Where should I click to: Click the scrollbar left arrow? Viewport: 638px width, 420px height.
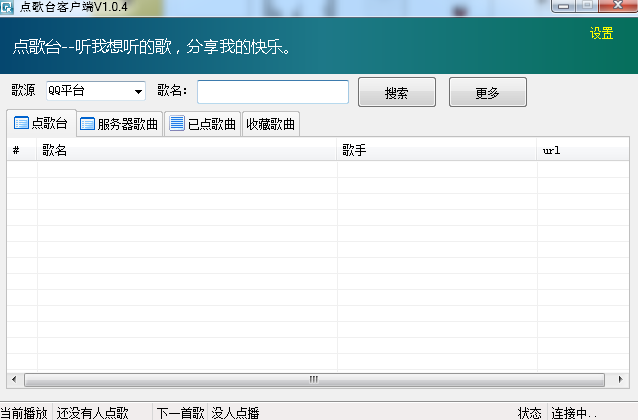14,380
